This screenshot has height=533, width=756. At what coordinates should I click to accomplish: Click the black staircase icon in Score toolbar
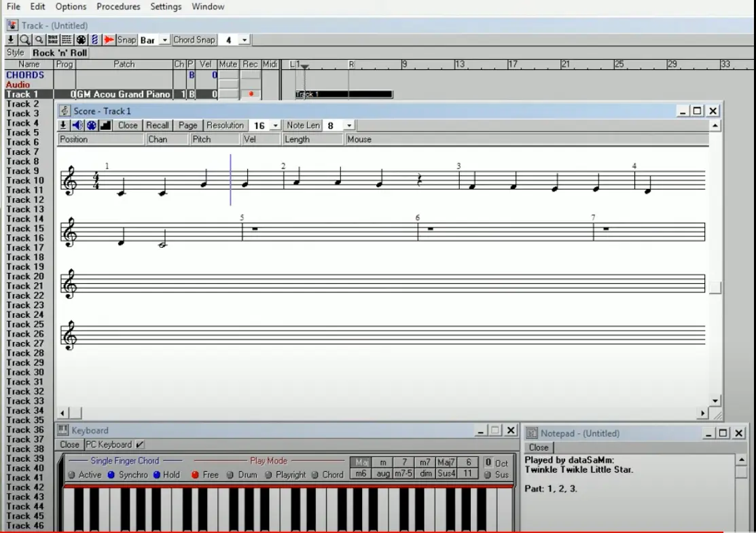(x=105, y=126)
